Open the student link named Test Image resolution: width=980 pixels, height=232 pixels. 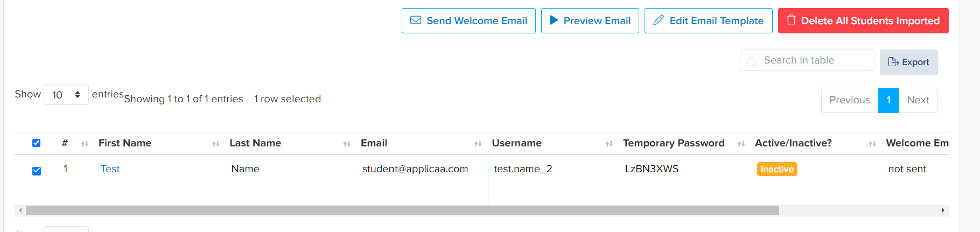tap(110, 169)
